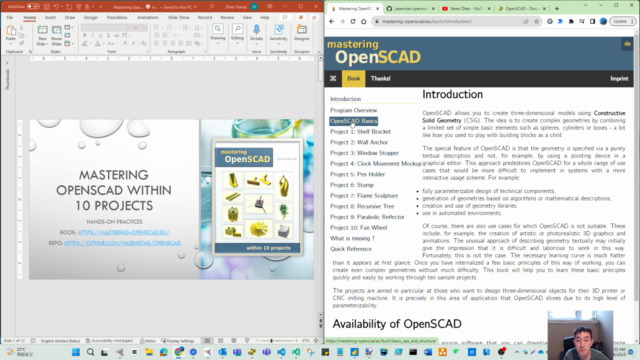Toggle Italic formatting in Font group
The width and height of the screenshot is (640, 360).
point(93,36)
